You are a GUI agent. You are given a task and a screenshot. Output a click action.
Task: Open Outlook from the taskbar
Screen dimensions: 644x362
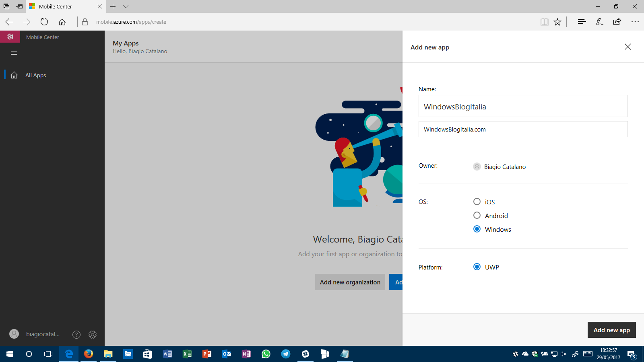coord(227,354)
